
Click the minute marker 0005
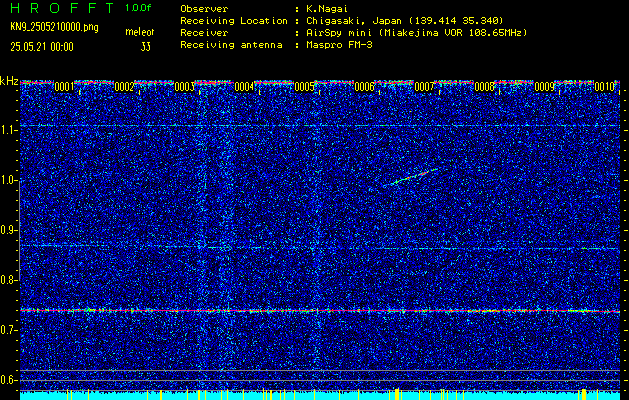click(x=304, y=87)
